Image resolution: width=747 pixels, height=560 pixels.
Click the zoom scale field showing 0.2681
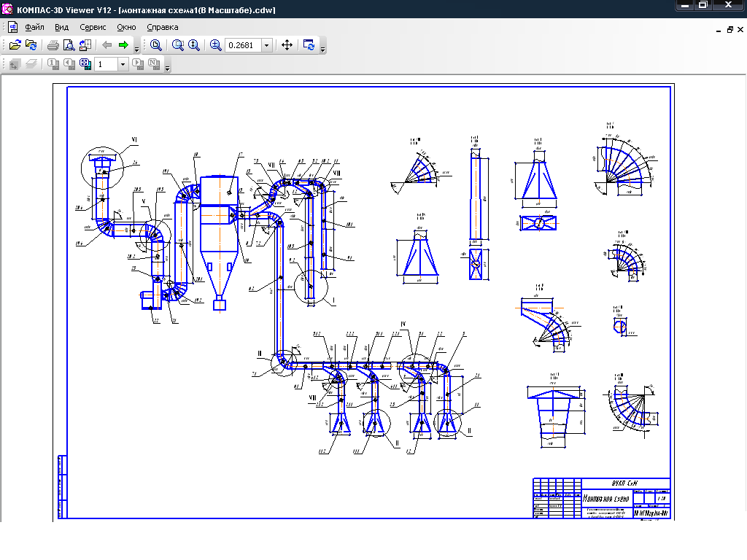[244, 45]
